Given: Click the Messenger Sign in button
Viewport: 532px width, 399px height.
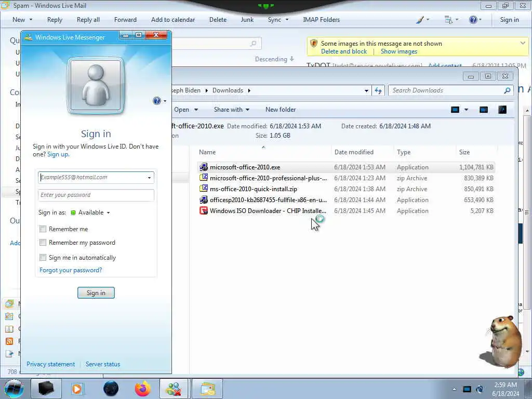Looking at the screenshot, I should 96,293.
